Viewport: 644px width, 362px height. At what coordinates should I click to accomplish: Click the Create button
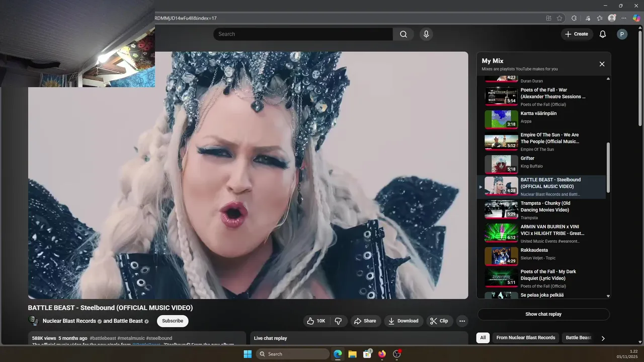tap(577, 34)
